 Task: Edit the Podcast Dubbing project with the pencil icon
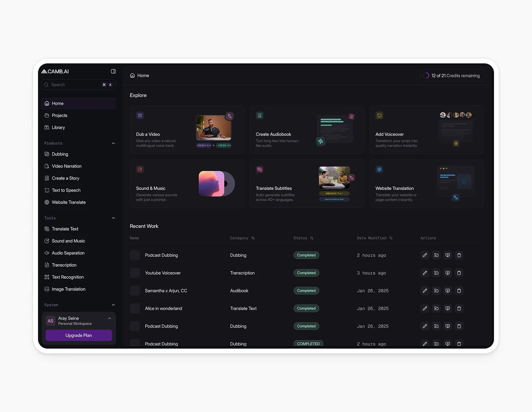425,255
